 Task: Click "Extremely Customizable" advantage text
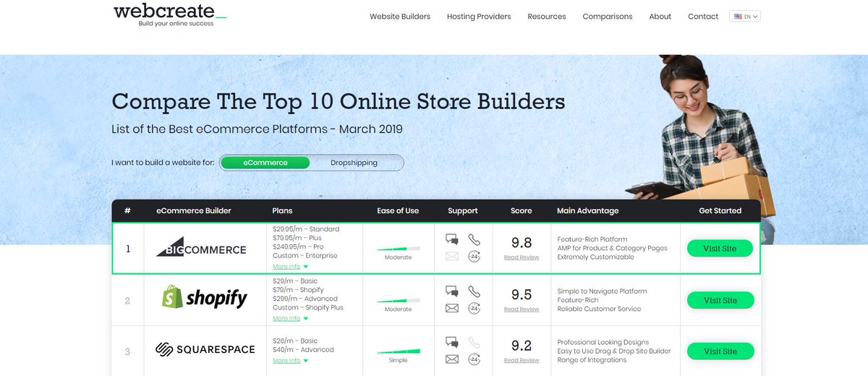pyautogui.click(x=596, y=257)
